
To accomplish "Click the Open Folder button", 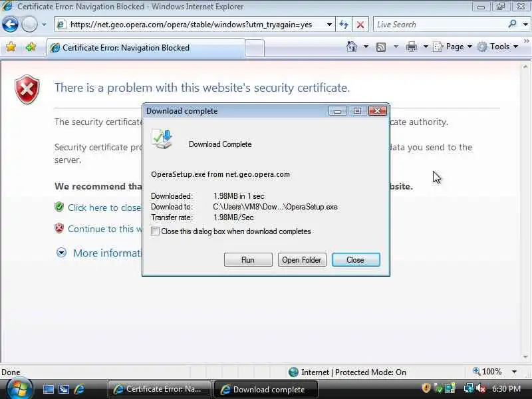I will [x=302, y=260].
